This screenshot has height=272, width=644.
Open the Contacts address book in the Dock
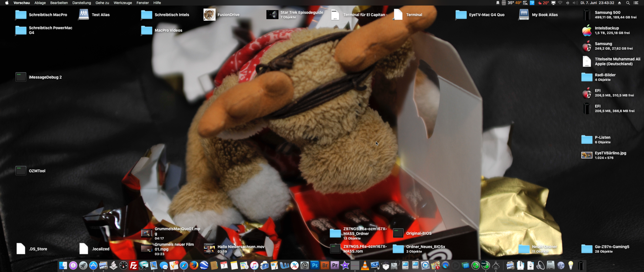pos(214,266)
